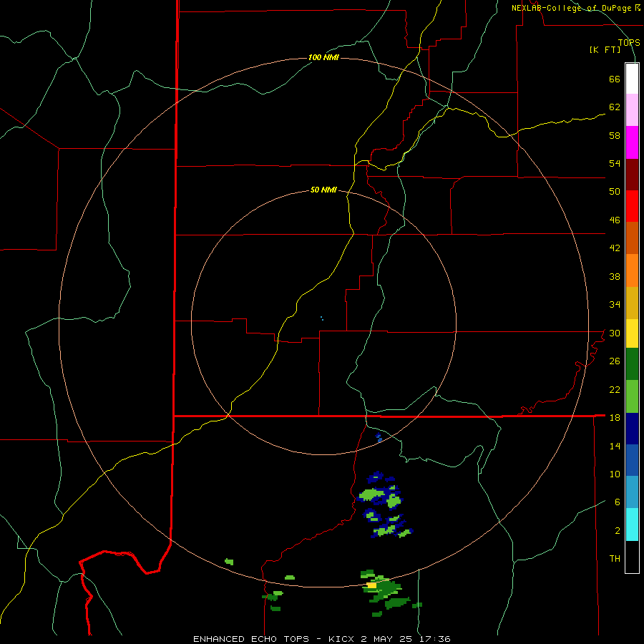This screenshot has width=644, height=644.
Task: Click the '10' legend value
Action: click(615, 474)
